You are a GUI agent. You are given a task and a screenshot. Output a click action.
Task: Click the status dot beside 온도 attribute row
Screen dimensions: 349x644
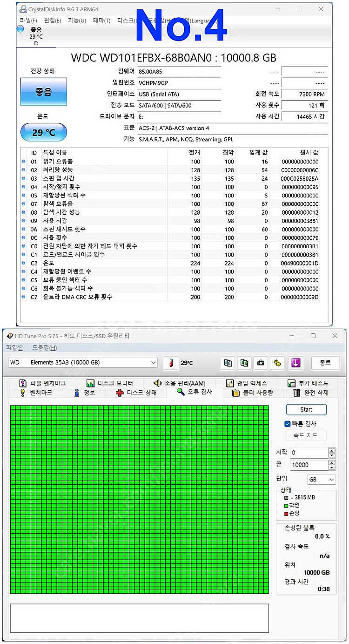(x=24, y=263)
